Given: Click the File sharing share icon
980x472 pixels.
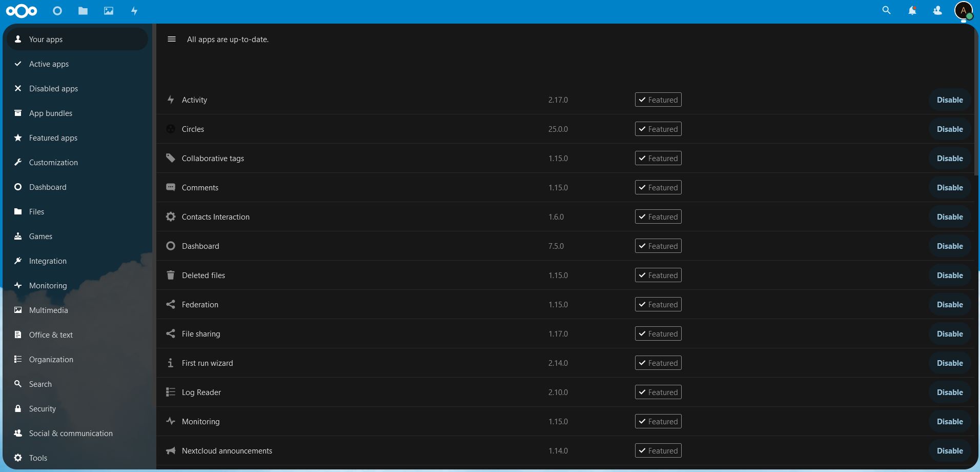Looking at the screenshot, I should point(171,333).
